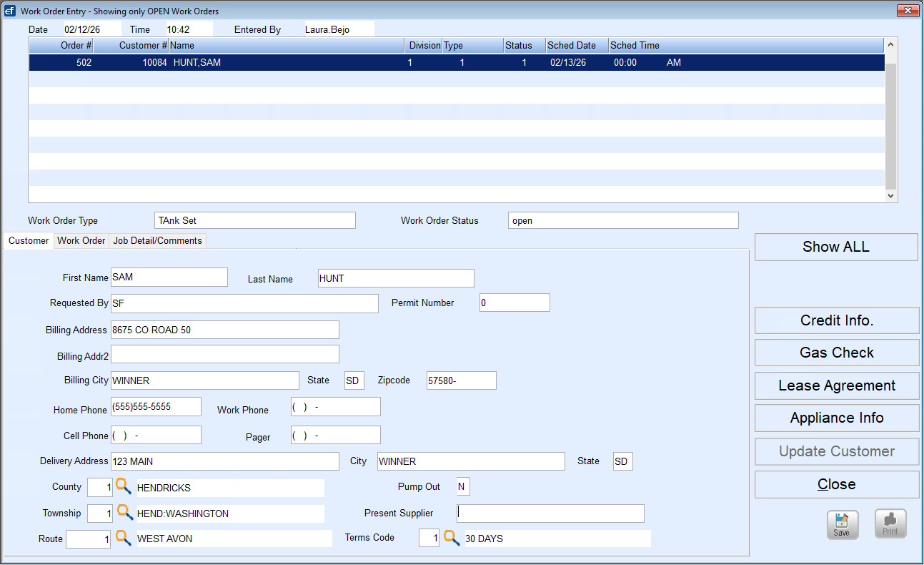Click the Present Supplier field
The image size is (924, 565).
[550, 514]
